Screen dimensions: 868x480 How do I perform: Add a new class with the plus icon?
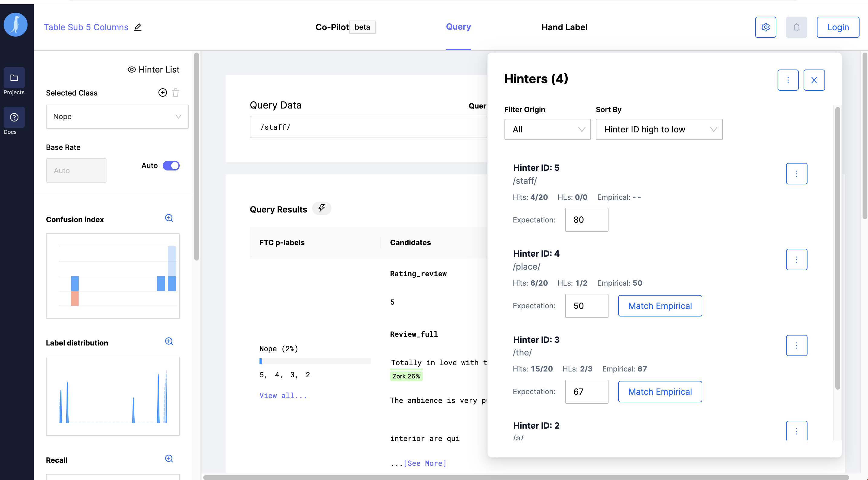pos(162,92)
